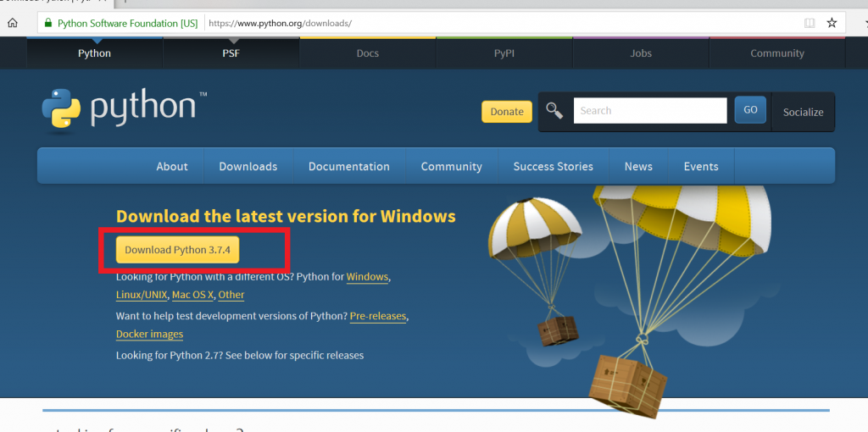Click the Download Python 3.7.4 button

click(x=177, y=250)
